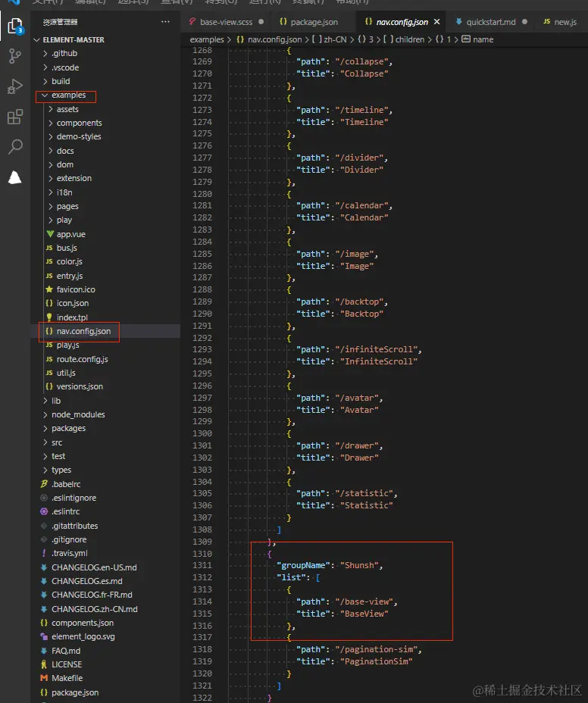Open the Source Control view icon
588x703 pixels.
(x=15, y=56)
